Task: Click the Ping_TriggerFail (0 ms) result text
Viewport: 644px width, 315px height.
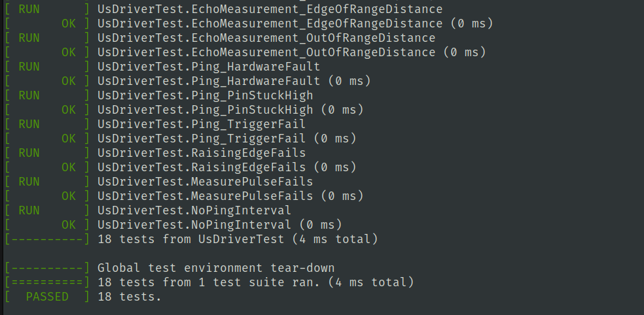Action: pos(226,139)
